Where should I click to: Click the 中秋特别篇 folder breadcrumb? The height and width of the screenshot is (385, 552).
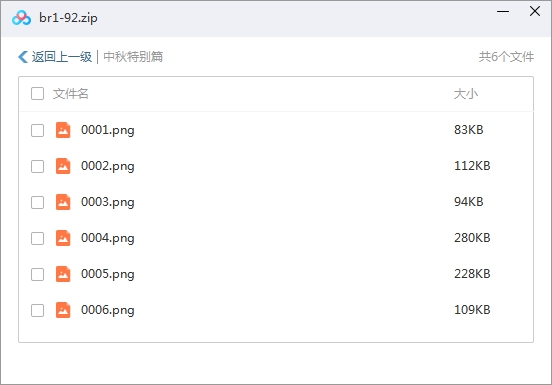point(133,57)
